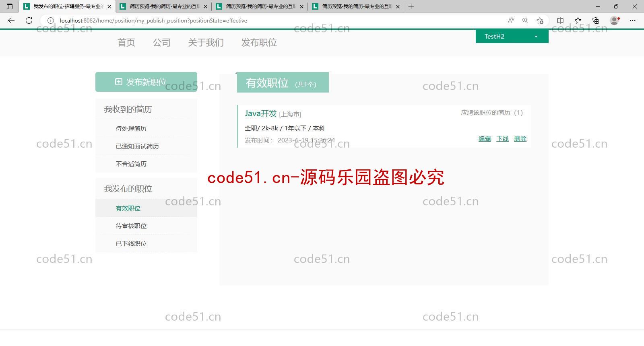Open the Java开发 position title
Screen dimensions: 644x346
(x=260, y=113)
